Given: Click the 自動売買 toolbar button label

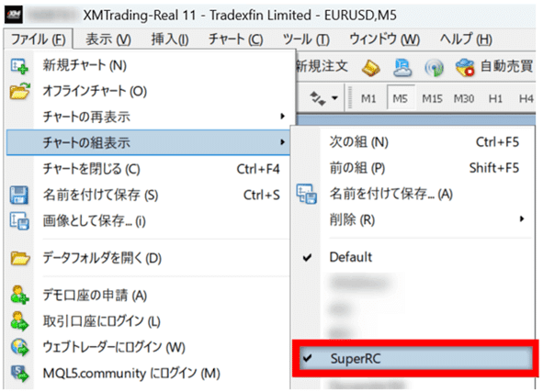Looking at the screenshot, I should (x=507, y=66).
